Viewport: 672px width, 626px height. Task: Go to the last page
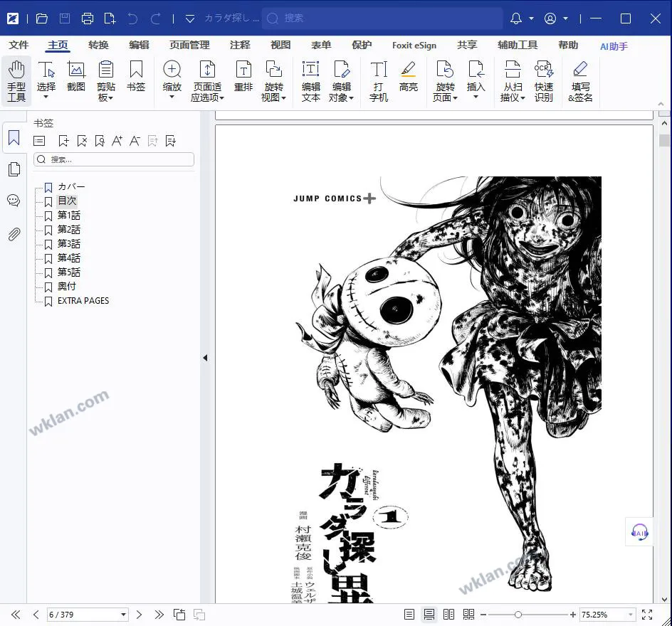tap(159, 615)
